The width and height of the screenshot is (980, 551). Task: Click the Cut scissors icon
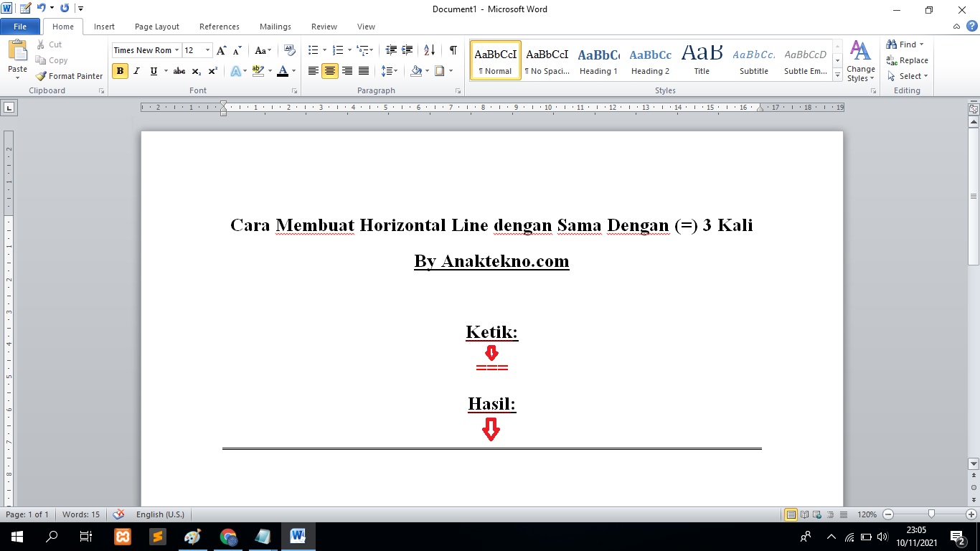pos(41,44)
